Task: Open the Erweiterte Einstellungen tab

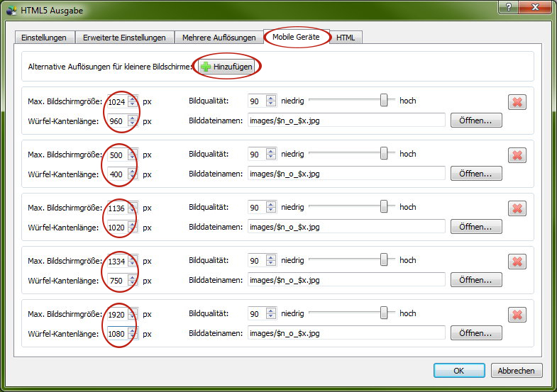Action: pyautogui.click(x=124, y=38)
